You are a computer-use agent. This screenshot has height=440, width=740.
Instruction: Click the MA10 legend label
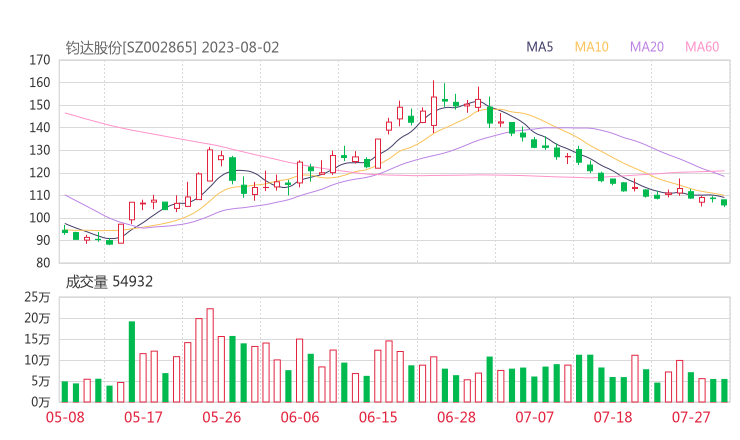click(x=591, y=47)
